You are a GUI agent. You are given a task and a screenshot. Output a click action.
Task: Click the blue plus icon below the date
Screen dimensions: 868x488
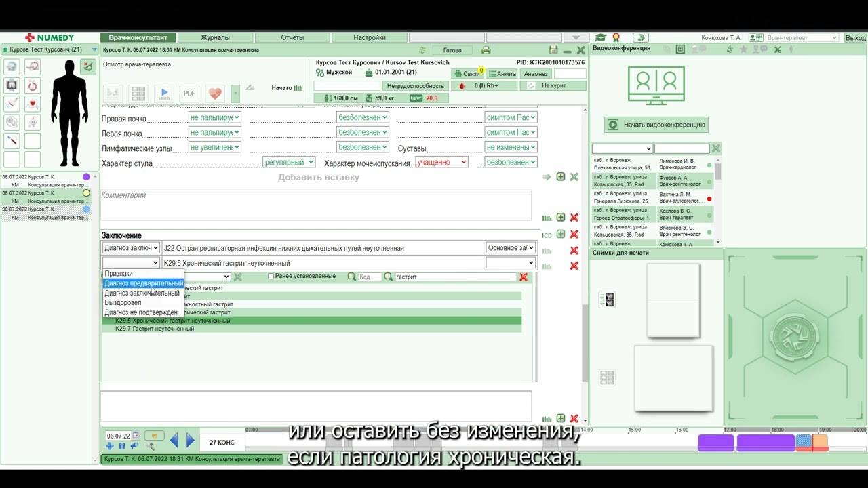click(x=110, y=446)
